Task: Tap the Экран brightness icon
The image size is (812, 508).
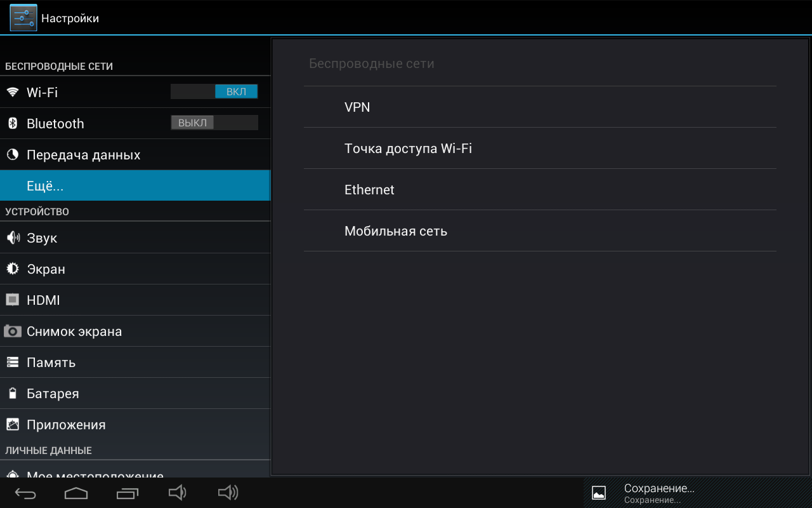Action: 13,269
